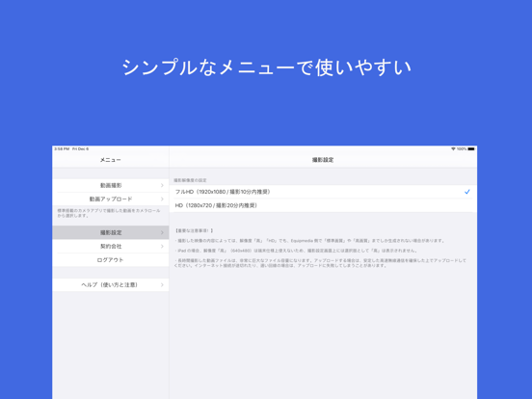This screenshot has height=399, width=532.
Task: Select フルHD (1920x1080) resolution option
Action: click(x=323, y=192)
